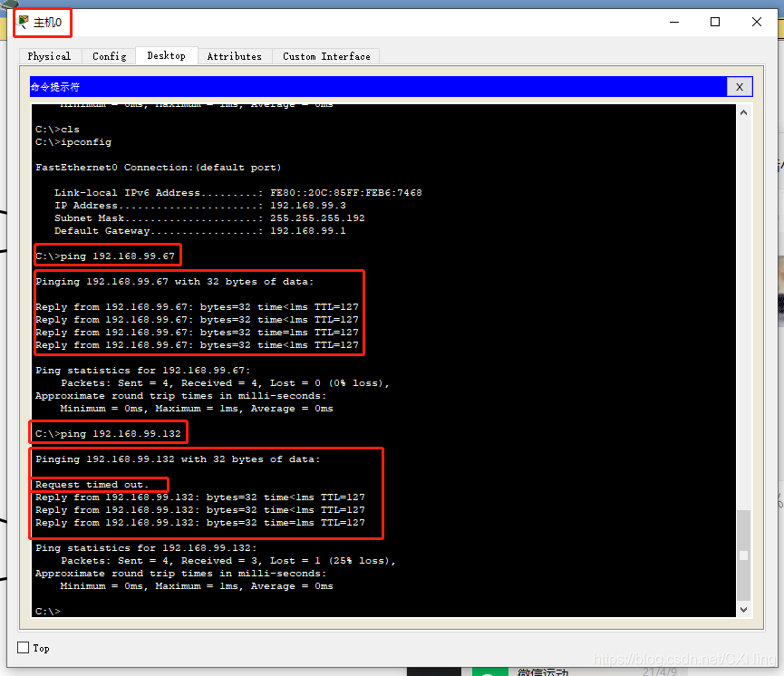The height and width of the screenshot is (676, 784).
Task: Open the Config tab
Action: pos(109,56)
